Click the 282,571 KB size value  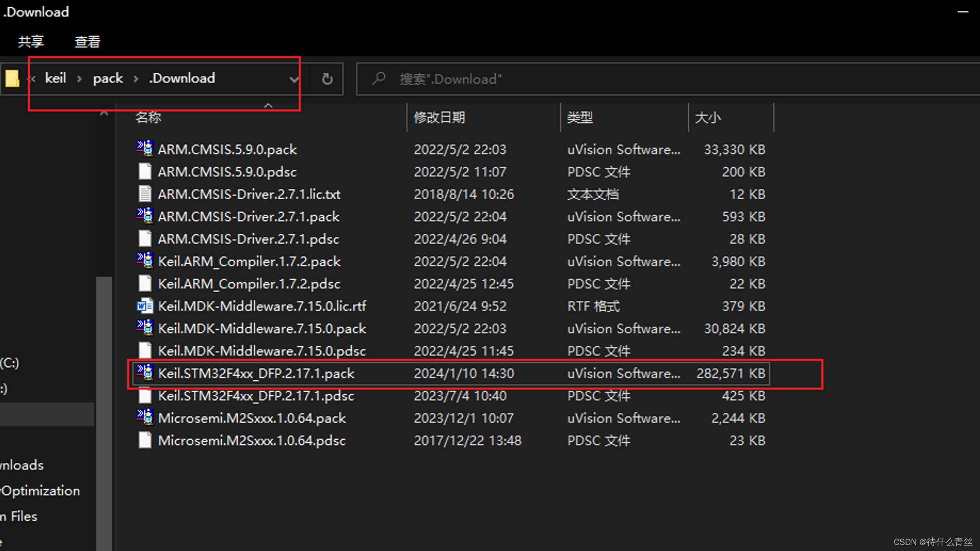coord(731,373)
